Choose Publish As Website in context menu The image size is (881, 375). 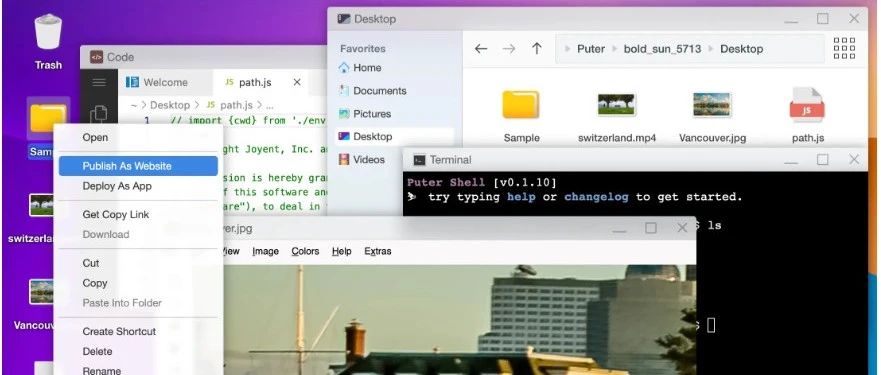point(138,166)
